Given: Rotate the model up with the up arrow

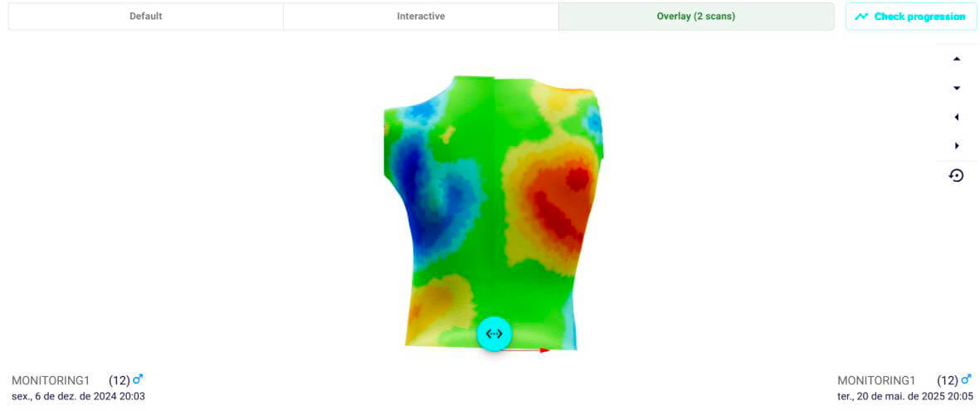Looking at the screenshot, I should point(957,59).
